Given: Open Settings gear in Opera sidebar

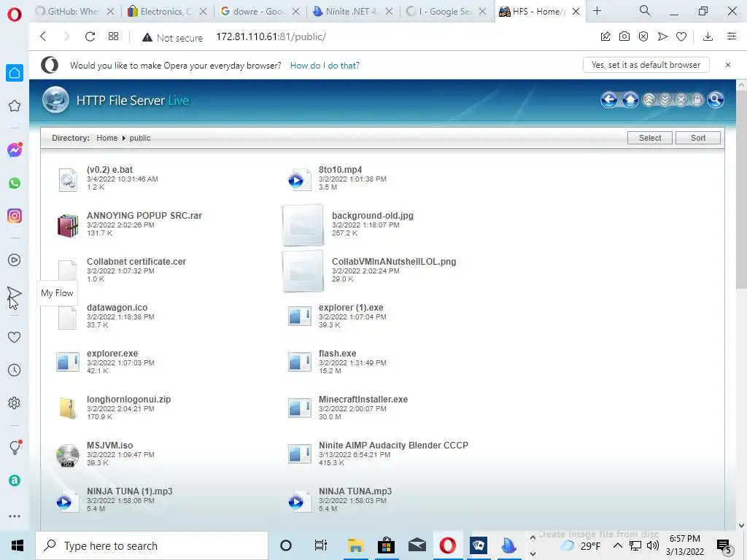Looking at the screenshot, I should [x=15, y=402].
